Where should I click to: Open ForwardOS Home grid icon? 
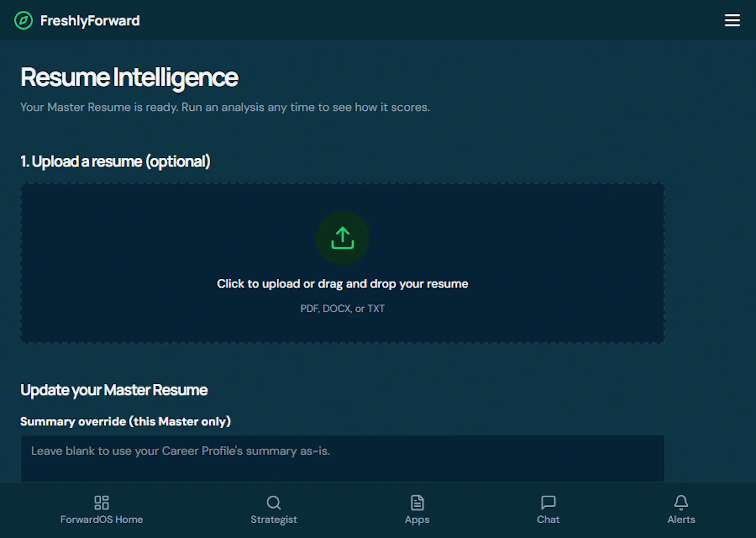tap(102, 503)
